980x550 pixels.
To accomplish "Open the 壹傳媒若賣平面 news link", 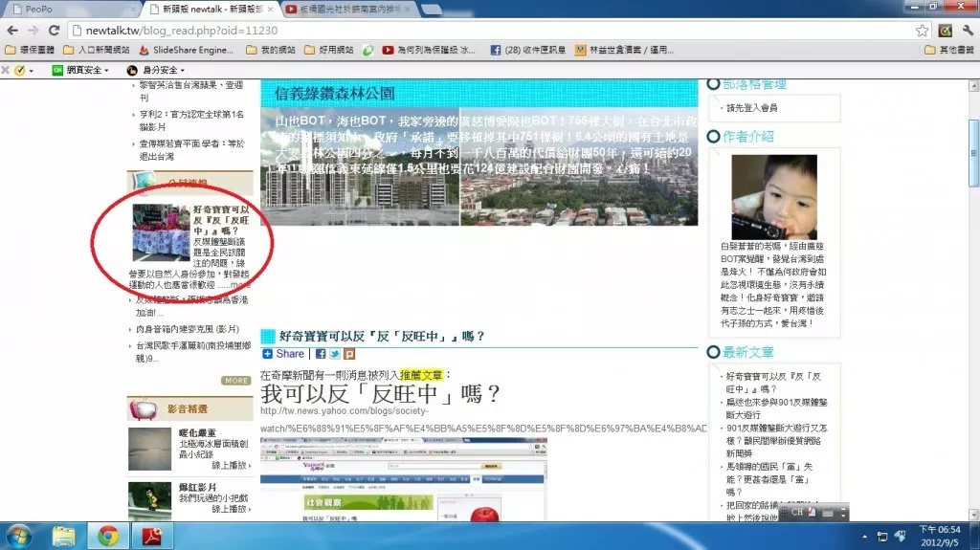I will pyautogui.click(x=191, y=150).
